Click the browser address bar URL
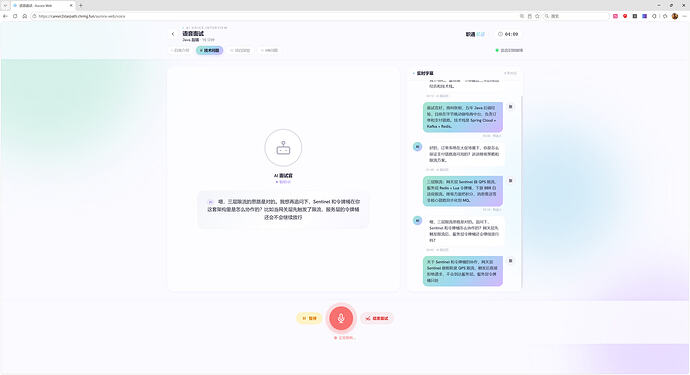Image resolution: width=690 pixels, height=375 pixels. [x=82, y=16]
